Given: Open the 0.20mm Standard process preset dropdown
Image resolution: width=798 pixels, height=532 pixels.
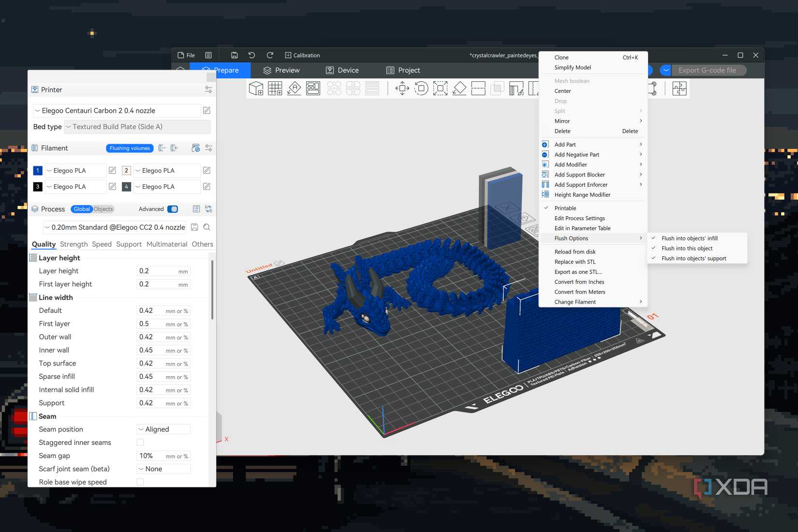Looking at the screenshot, I should coord(115,227).
